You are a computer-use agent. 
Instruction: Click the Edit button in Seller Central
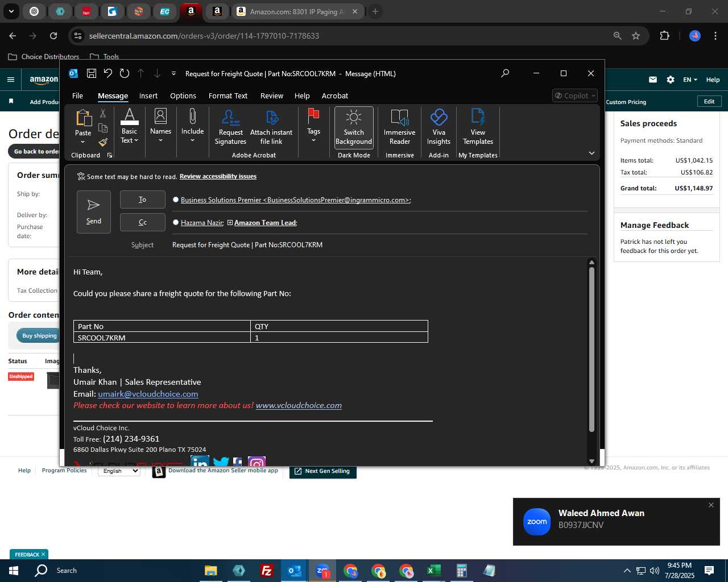(709, 101)
